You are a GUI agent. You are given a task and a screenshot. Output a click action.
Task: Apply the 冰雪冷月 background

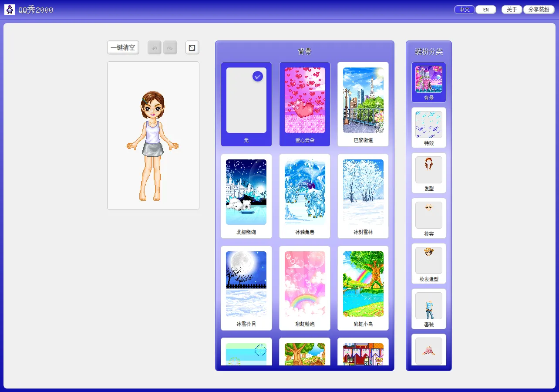(246, 288)
